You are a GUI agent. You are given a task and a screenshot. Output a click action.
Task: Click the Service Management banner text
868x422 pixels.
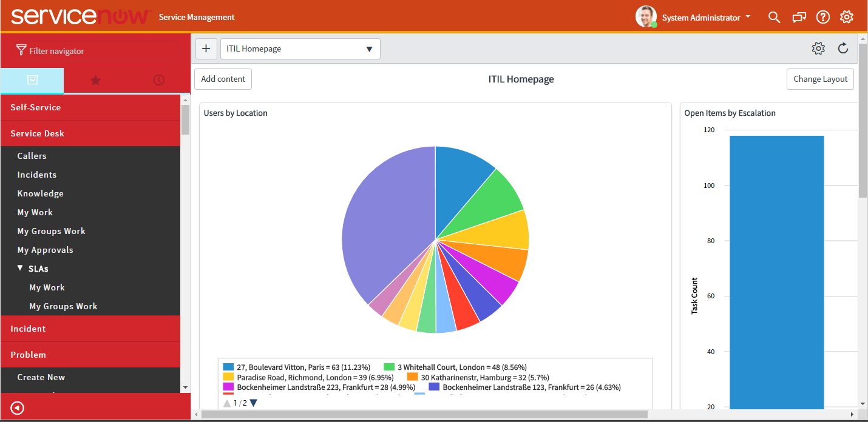[197, 17]
